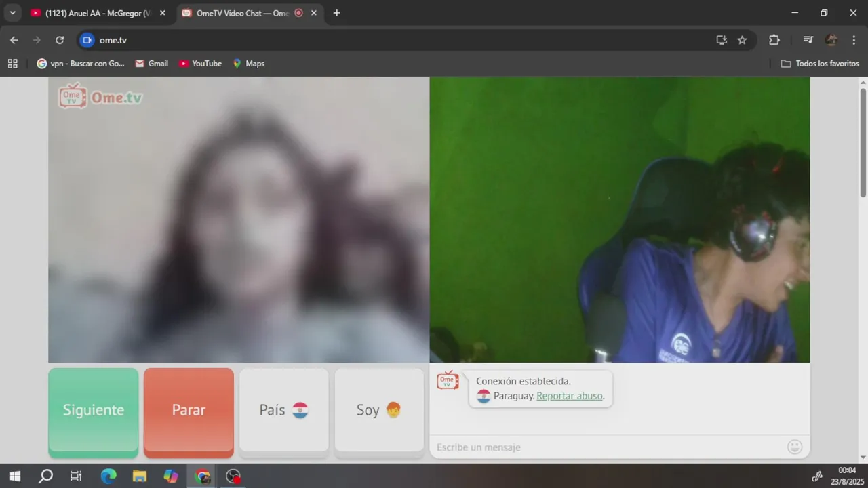Open the Chrome three-dot menu
The width and height of the screenshot is (868, 488).
(x=854, y=40)
